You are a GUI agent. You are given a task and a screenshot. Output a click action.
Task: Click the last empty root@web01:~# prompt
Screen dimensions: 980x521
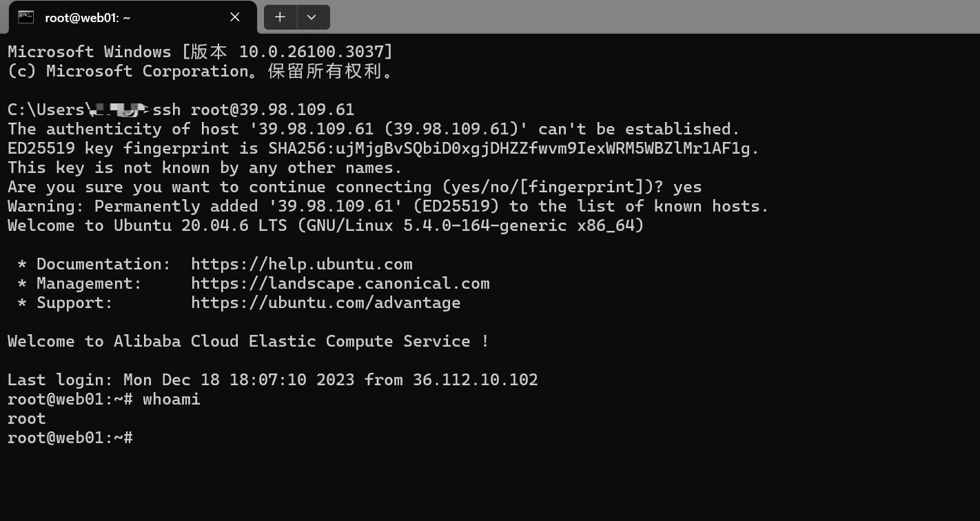pyautogui.click(x=70, y=438)
